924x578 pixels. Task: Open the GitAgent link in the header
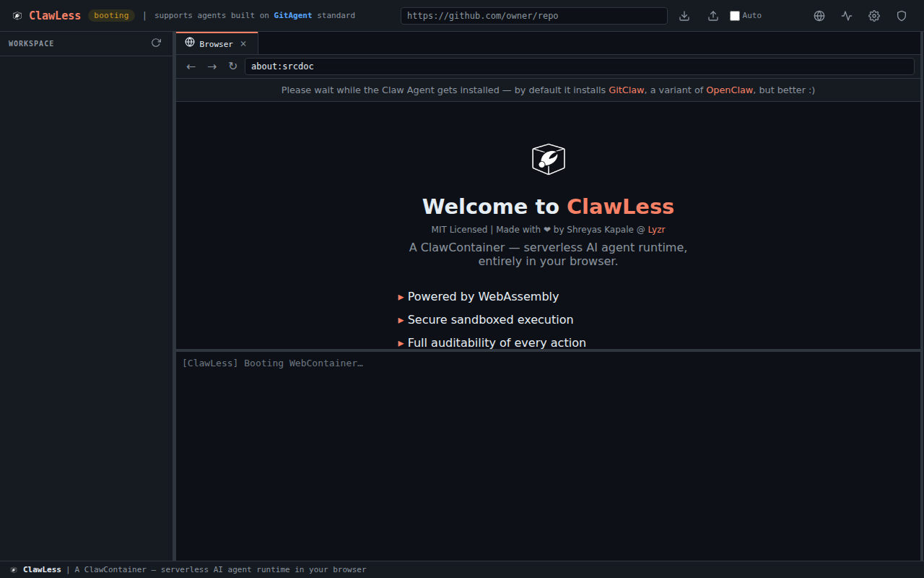[x=293, y=15]
